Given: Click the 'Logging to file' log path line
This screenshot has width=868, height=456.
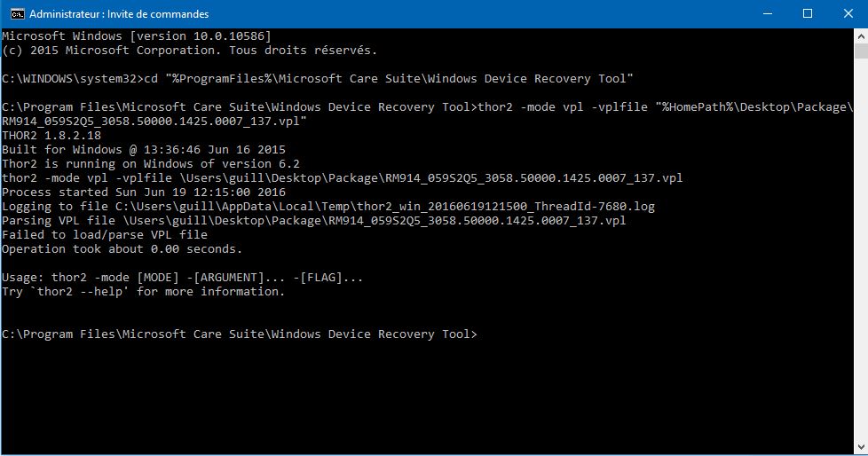Looking at the screenshot, I should pos(328,207).
